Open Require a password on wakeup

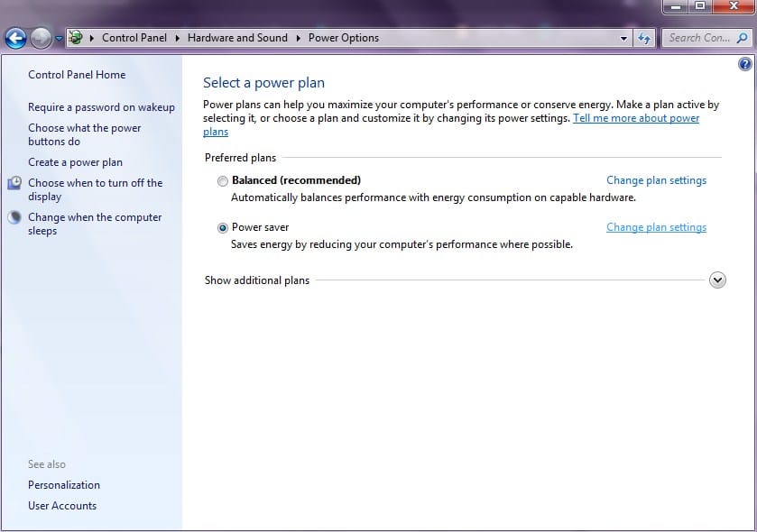click(x=101, y=107)
